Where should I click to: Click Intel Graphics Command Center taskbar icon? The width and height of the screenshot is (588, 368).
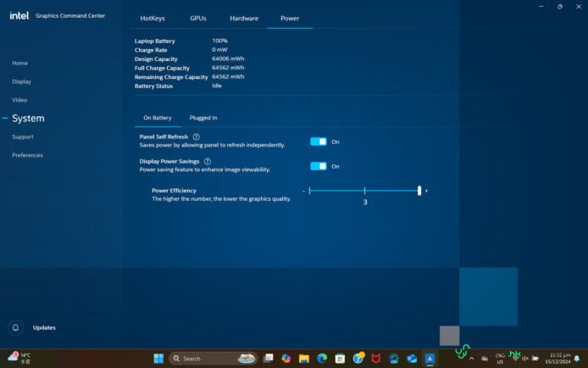coord(430,359)
